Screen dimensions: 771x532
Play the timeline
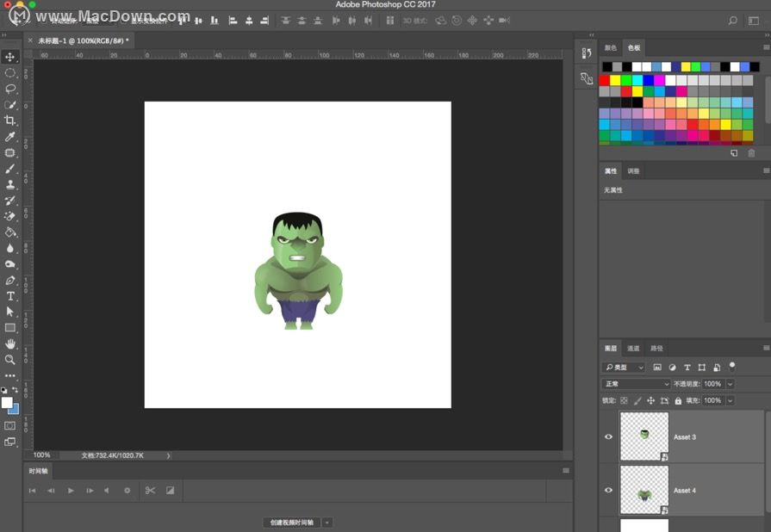pos(71,491)
